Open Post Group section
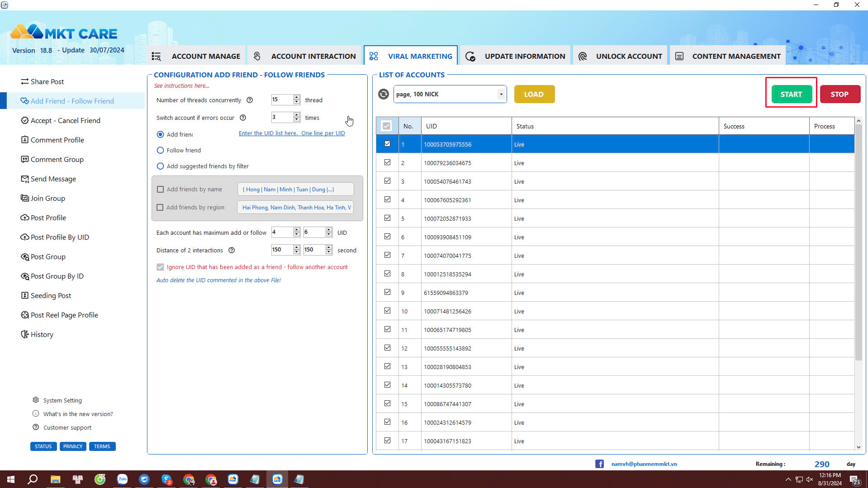This screenshot has width=868, height=488. (43, 256)
